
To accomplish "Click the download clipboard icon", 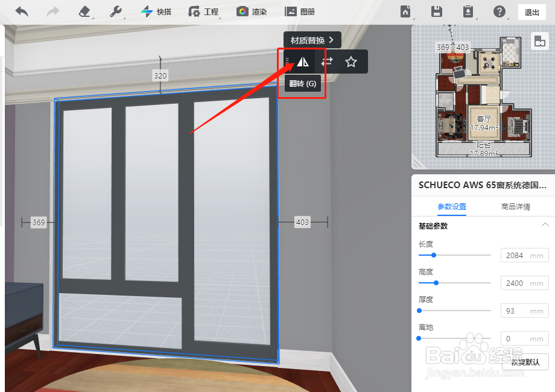I will 468,11.
